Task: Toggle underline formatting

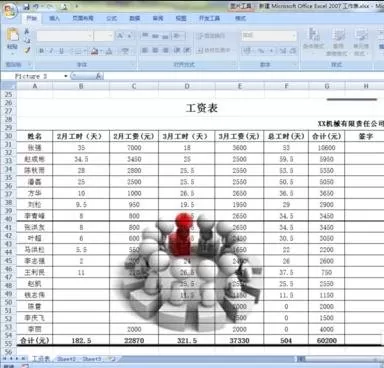Action: 61,51
